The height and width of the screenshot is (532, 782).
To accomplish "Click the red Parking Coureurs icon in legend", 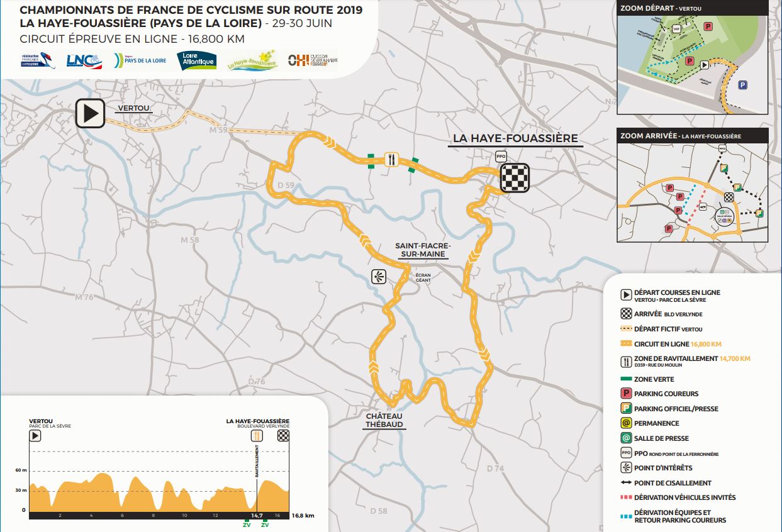I will click(x=627, y=394).
